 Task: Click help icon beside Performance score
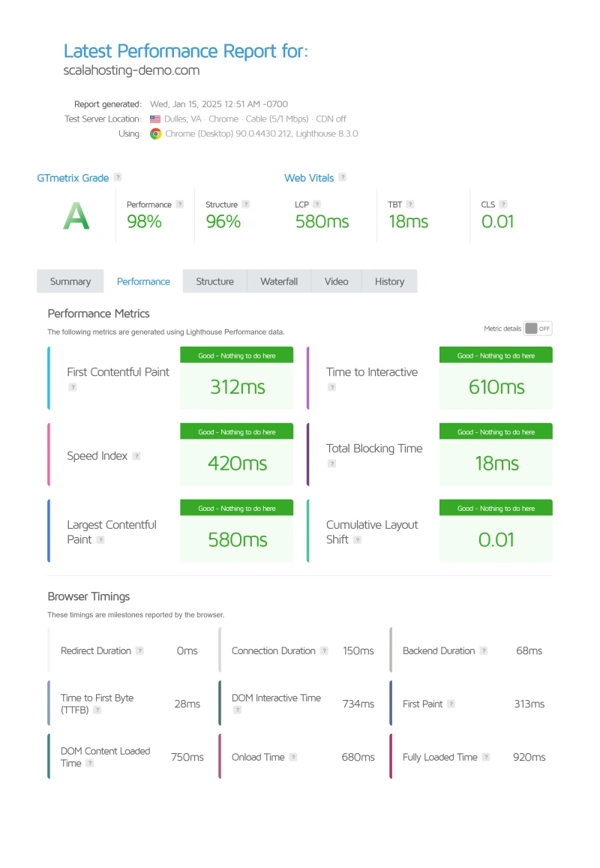(x=179, y=204)
